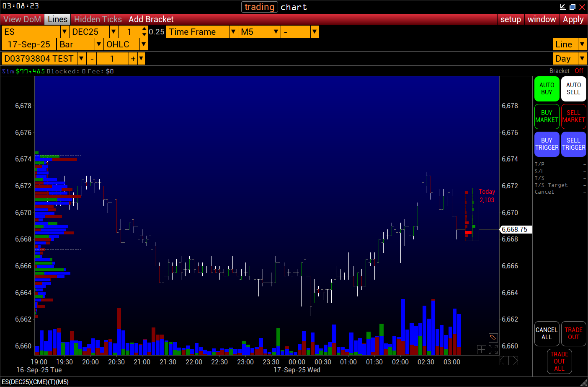Expand the M5 interval dropdown
Screen dimensions: 588x387
[276, 32]
